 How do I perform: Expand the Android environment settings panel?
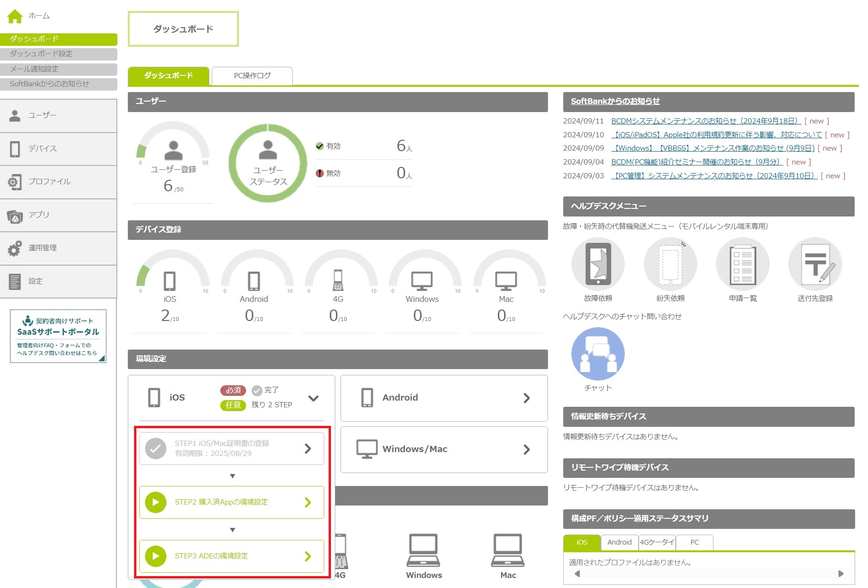(444, 398)
